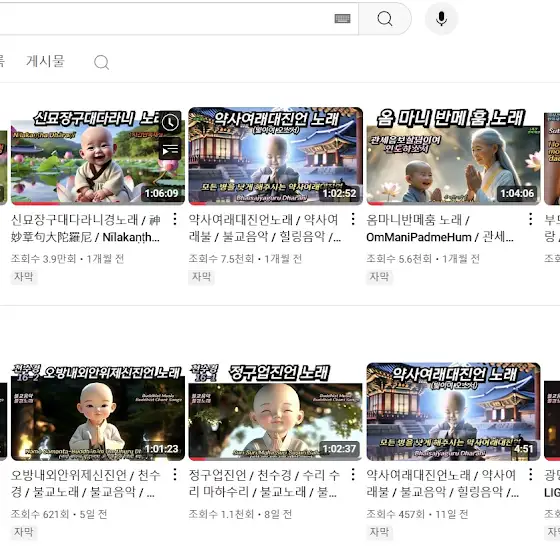Click text 조회수 3.9만회 • 1개월 전
The image size is (560, 560).
68,259
